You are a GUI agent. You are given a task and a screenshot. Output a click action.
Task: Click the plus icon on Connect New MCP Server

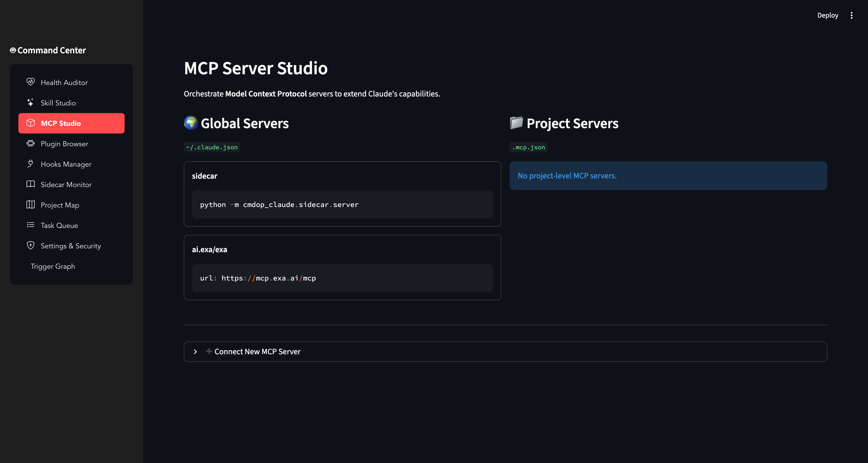[x=209, y=351]
